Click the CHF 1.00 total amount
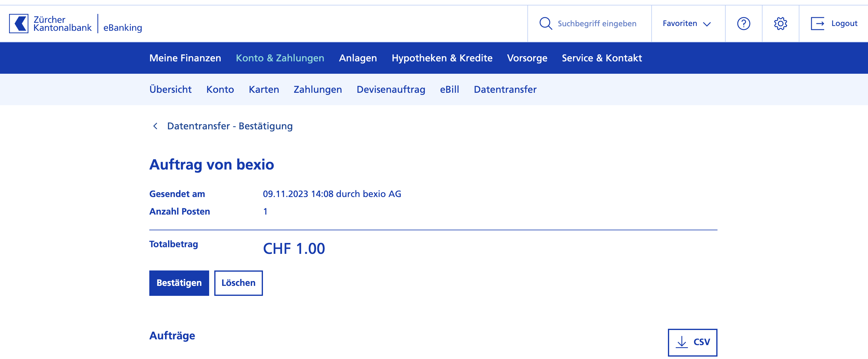The height and width of the screenshot is (359, 868). (x=294, y=248)
